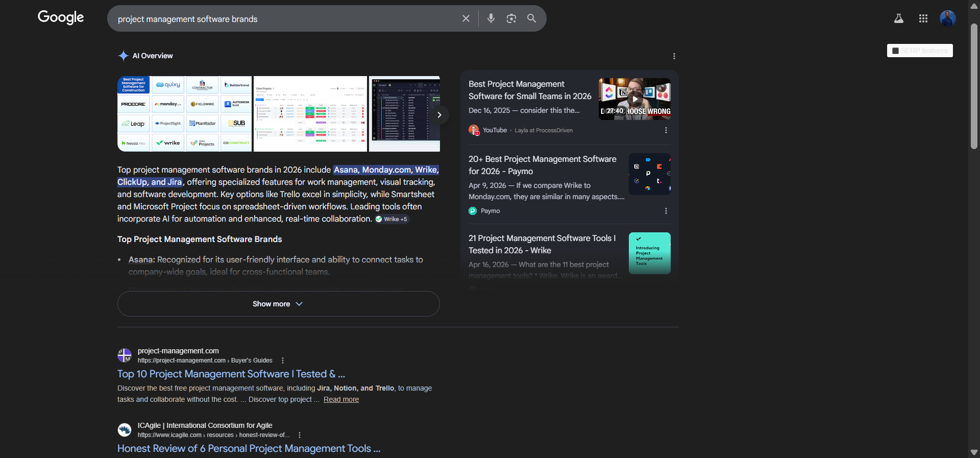Click the Google logo
Viewport: 980px width, 458px height.
61,17
